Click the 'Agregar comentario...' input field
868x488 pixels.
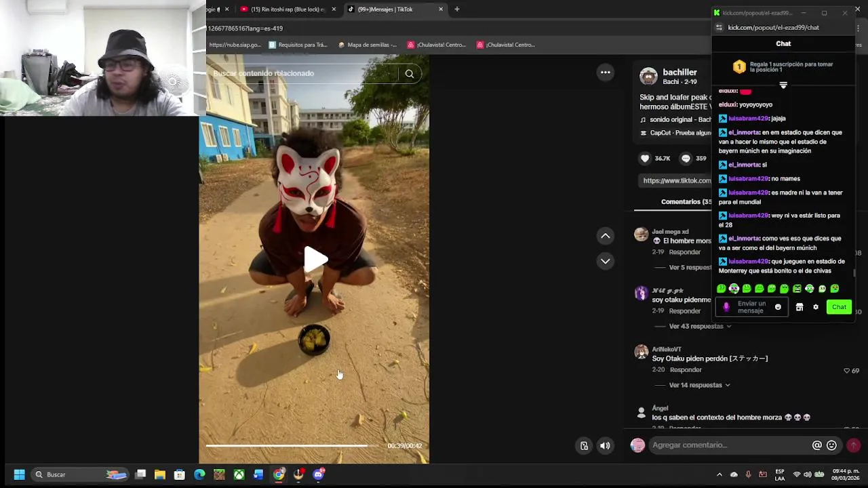tap(729, 445)
